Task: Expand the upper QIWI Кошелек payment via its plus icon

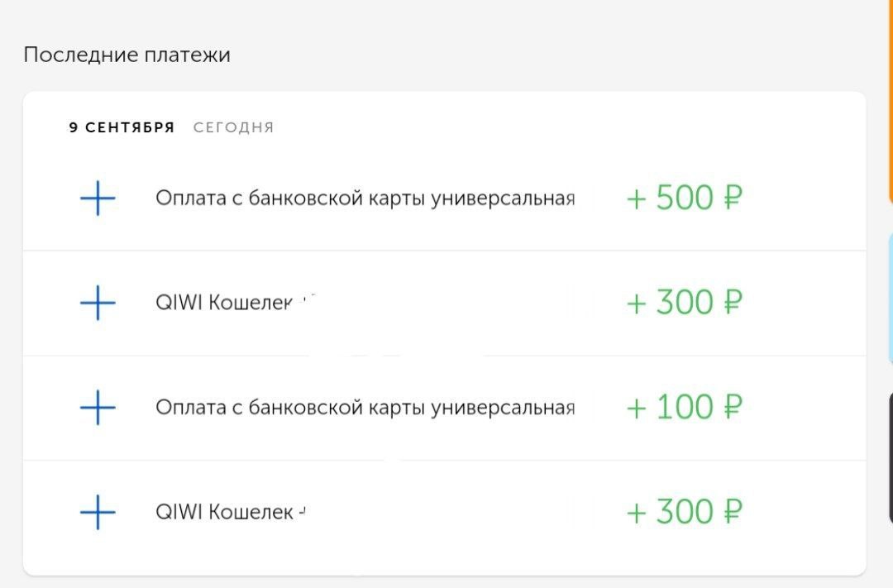Action: [98, 303]
